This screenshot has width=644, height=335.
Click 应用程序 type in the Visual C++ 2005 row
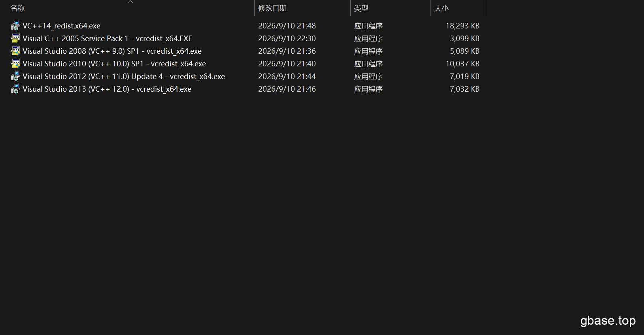[368, 38]
